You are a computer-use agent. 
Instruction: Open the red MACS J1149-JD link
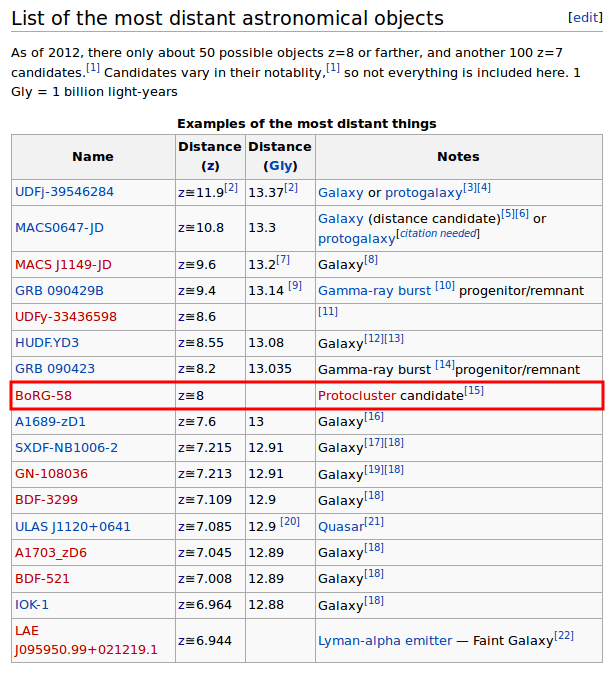coord(63,265)
